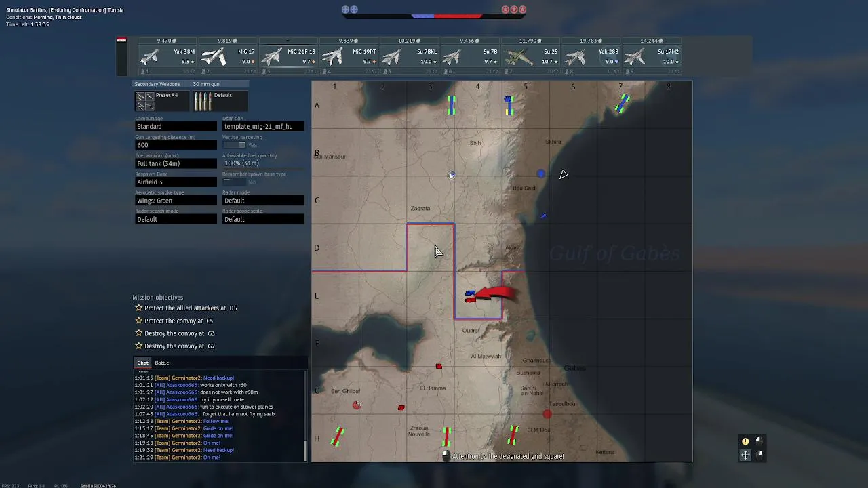Click the red circle marker near Ben Ghilouf
Screen dimensions: 868x488
[x=357, y=405]
